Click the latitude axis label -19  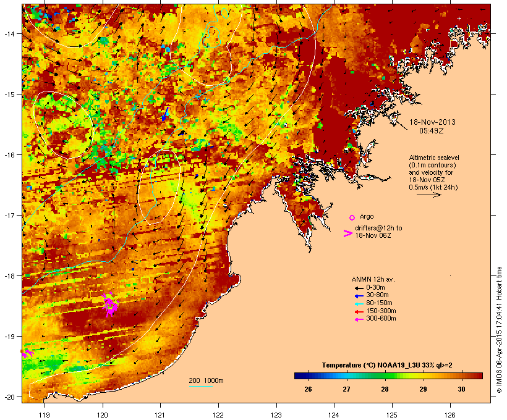point(9,336)
